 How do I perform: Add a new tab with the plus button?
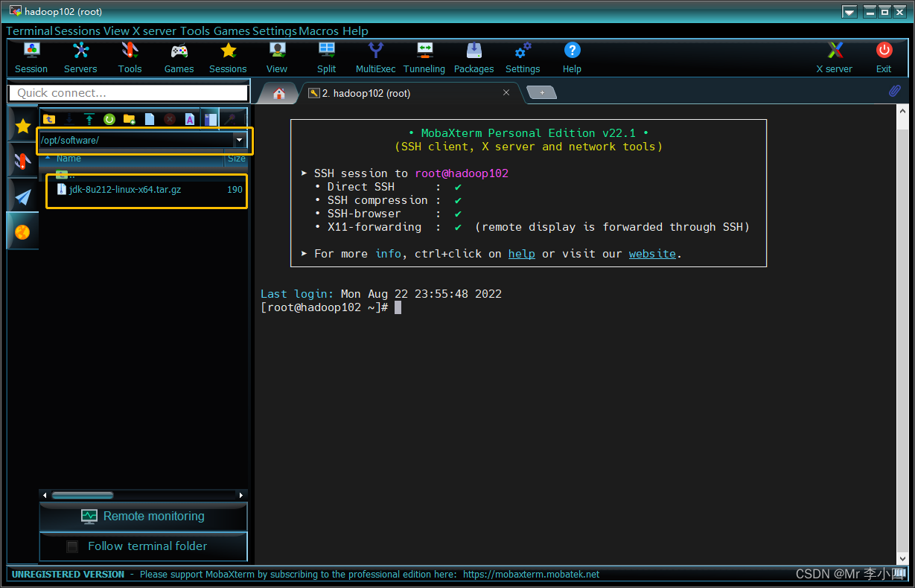click(x=541, y=92)
